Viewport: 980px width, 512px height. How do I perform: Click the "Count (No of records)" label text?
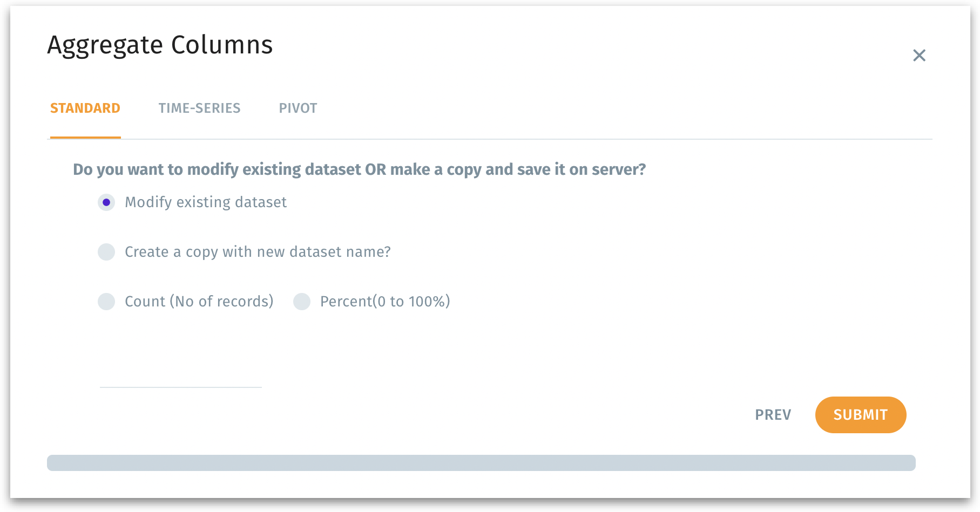pyautogui.click(x=199, y=302)
